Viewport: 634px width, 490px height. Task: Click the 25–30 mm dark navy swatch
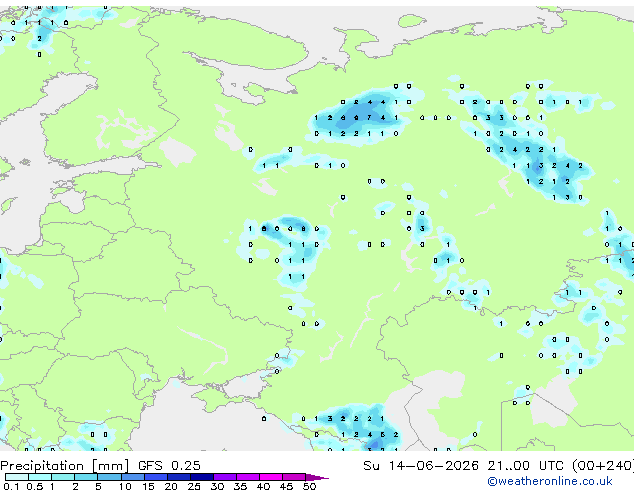click(201, 477)
